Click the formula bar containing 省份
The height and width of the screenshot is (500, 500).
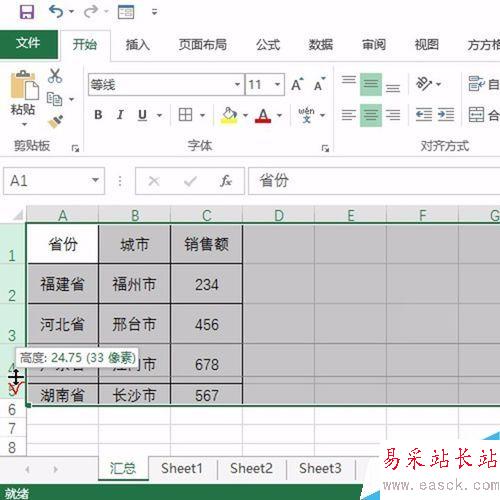374,181
